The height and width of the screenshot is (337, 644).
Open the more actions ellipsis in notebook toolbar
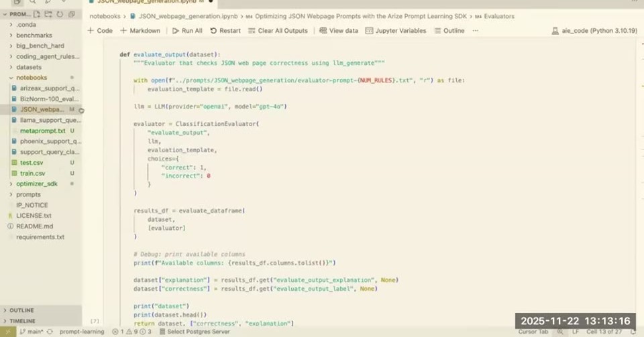pos(475,31)
